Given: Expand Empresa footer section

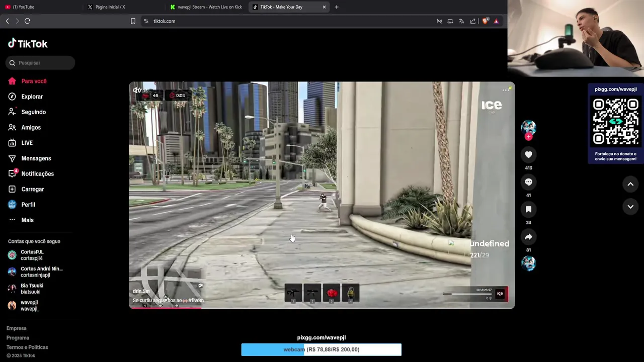Looking at the screenshot, I should [x=17, y=328].
